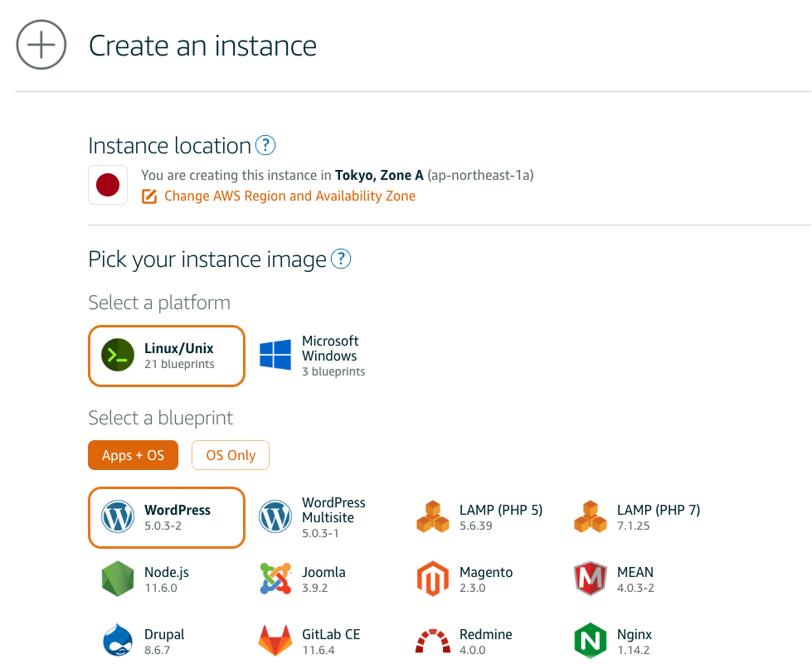Click Redmine version 4.0.0 text
812x664 pixels.
pos(472,650)
